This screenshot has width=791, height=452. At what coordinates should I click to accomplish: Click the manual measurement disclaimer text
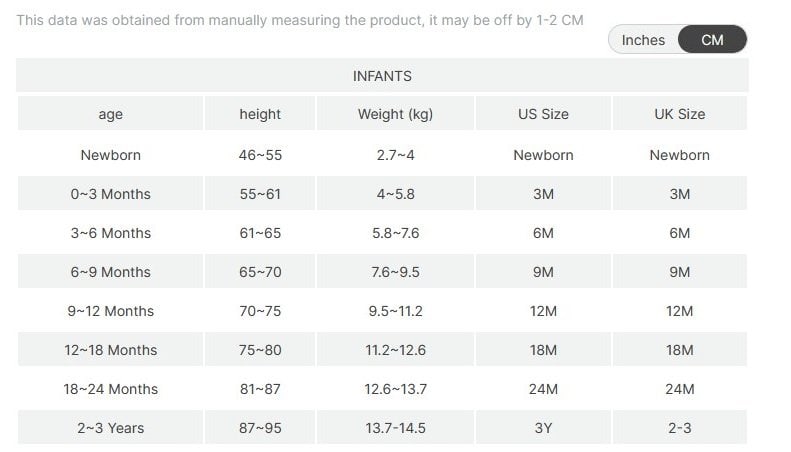[300, 20]
